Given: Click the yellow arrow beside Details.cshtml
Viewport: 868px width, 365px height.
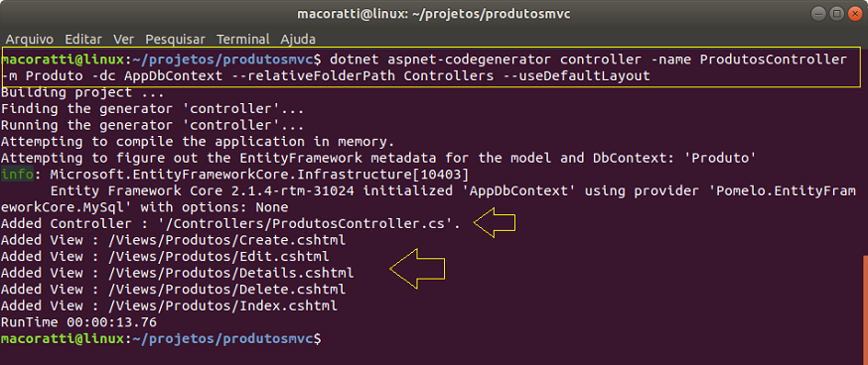Looking at the screenshot, I should click(417, 269).
